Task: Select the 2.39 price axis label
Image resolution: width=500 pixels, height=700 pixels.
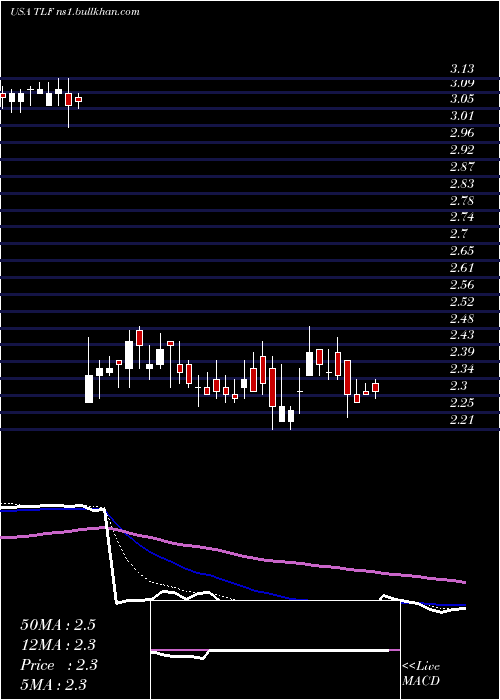Action: pyautogui.click(x=462, y=352)
